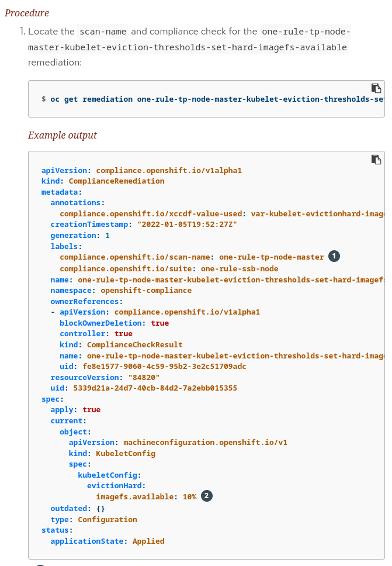Viewport: 392px width, 566px height.
Task: Click the blockOwnerDeletion true value
Action: pyautogui.click(x=159, y=323)
